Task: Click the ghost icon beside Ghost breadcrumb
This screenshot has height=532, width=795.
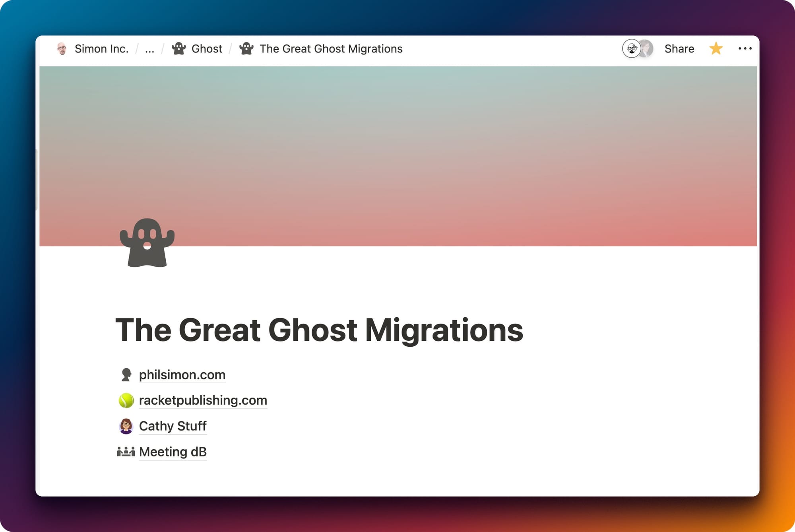Action: pyautogui.click(x=179, y=49)
